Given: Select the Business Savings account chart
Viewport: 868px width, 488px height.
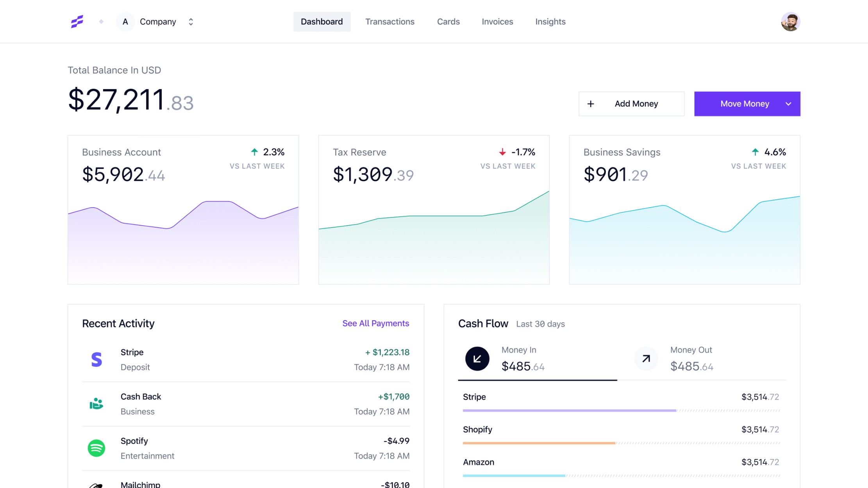Looking at the screenshot, I should (x=684, y=239).
